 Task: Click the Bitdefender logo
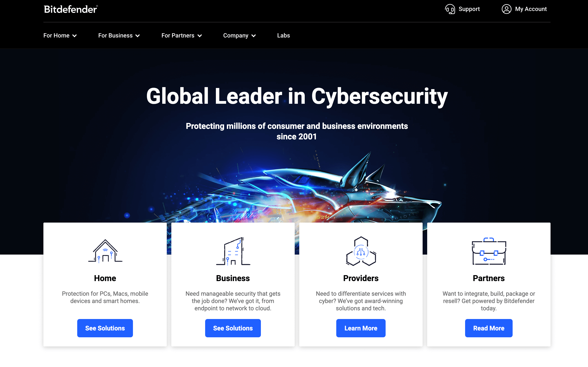tap(71, 9)
